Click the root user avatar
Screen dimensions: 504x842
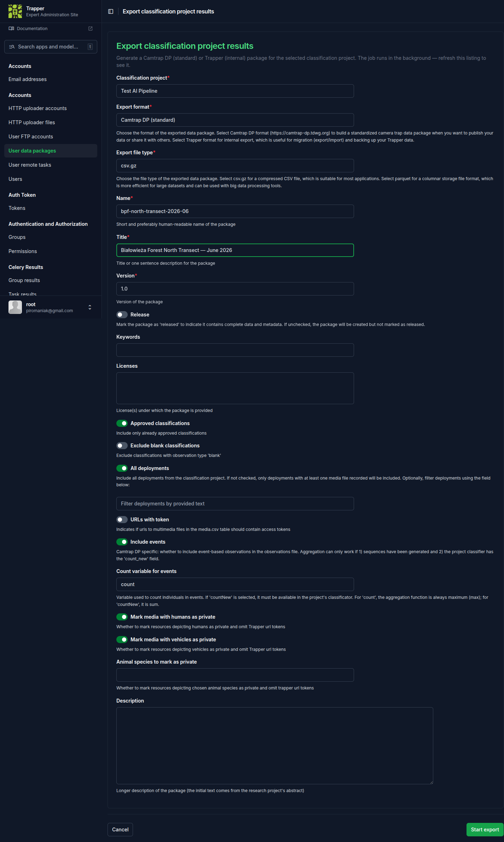(x=15, y=307)
